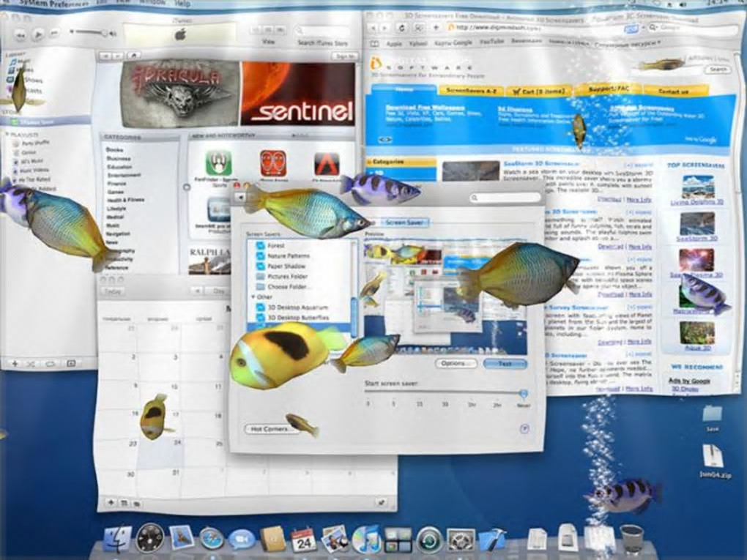Open Finance category in iTunes Store
Image resolution: width=747 pixels, height=560 pixels.
tap(116, 183)
